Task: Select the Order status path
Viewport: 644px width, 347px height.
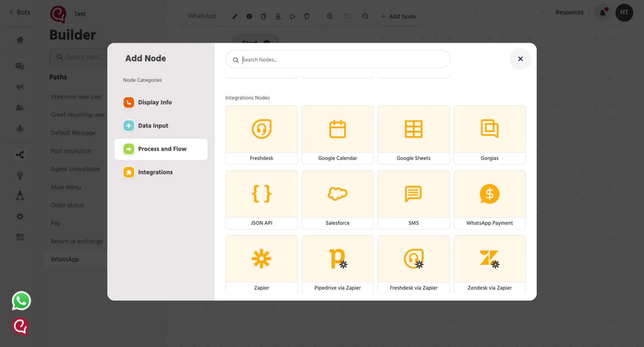Action: [67, 205]
